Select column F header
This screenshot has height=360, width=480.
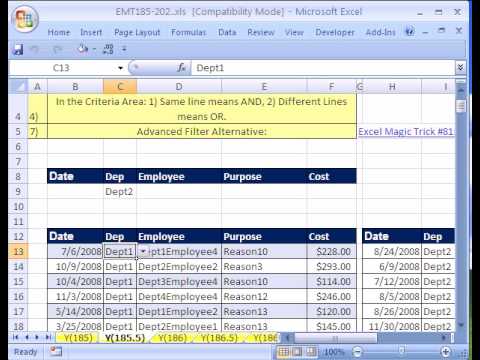pos(331,87)
